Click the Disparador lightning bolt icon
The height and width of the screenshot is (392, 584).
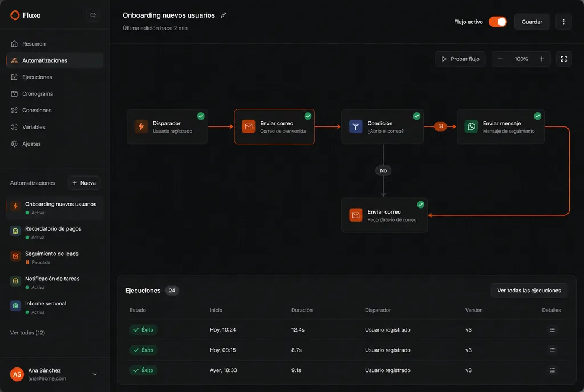[141, 126]
